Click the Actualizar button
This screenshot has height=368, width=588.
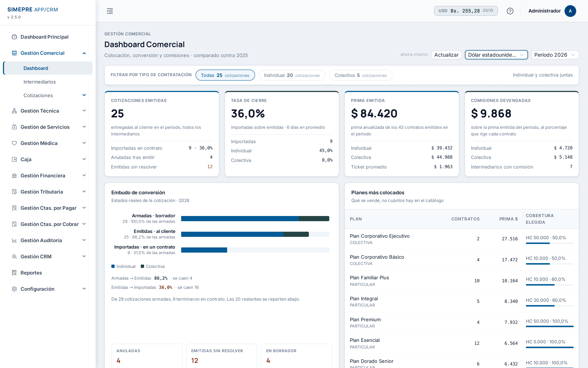[446, 55]
